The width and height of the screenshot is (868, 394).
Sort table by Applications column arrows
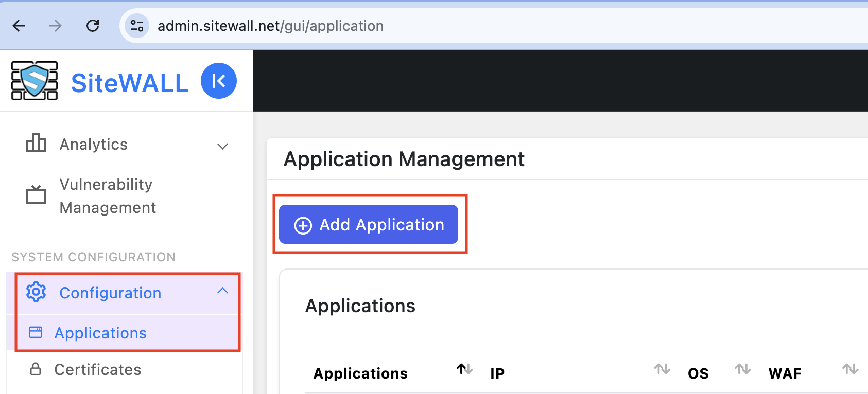[464, 369]
